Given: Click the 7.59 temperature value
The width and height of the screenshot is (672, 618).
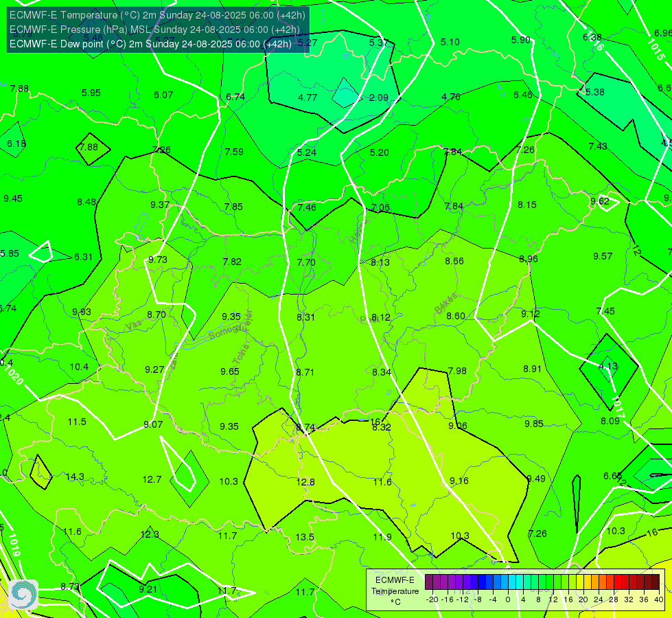Looking at the screenshot, I should point(234,152).
